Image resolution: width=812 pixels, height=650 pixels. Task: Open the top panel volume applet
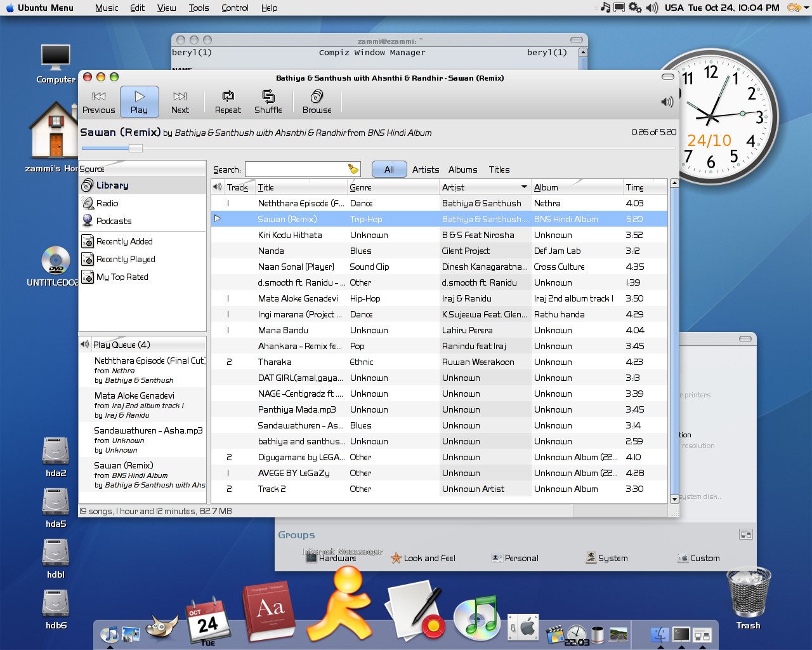(x=652, y=8)
